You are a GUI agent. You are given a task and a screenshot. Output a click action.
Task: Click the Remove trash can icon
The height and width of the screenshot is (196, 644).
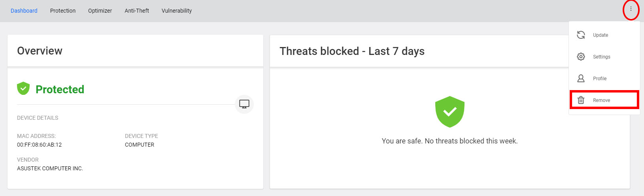[581, 100]
